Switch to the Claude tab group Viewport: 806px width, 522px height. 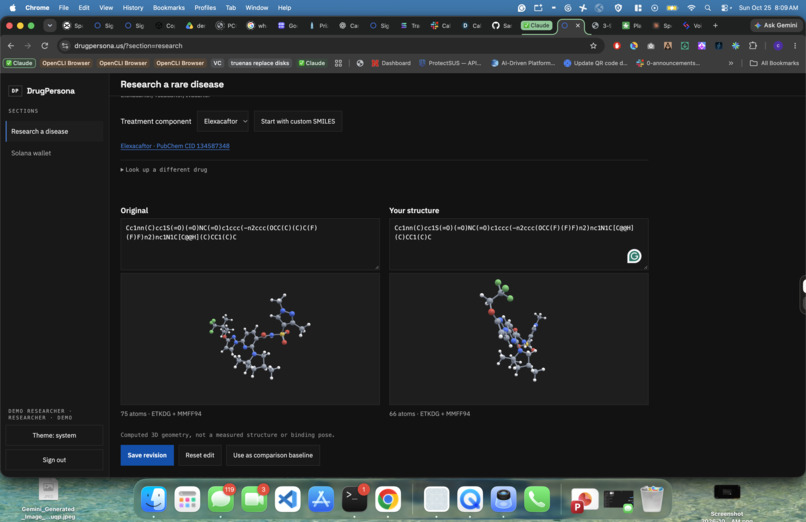click(x=537, y=25)
